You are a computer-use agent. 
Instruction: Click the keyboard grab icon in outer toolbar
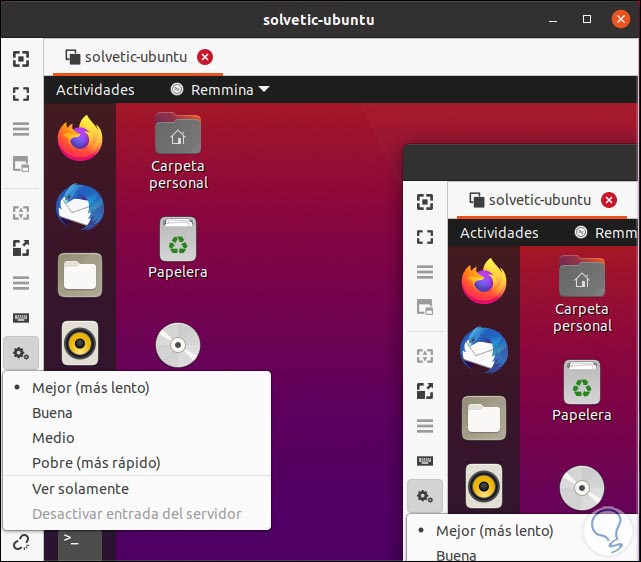point(21,318)
